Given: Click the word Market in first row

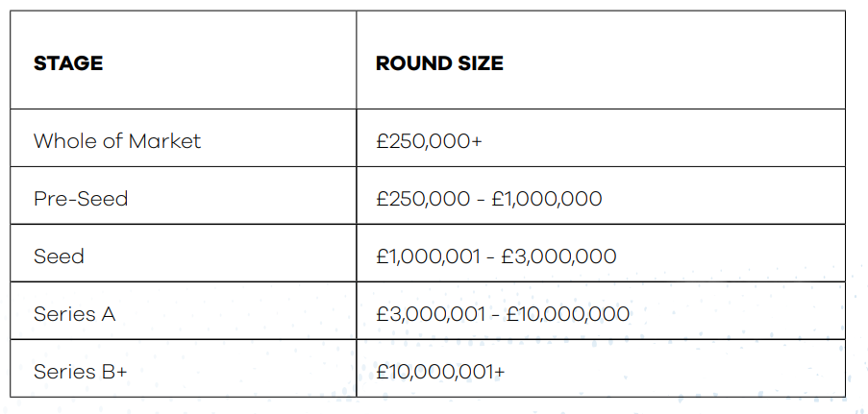Looking at the screenshot, I should click(164, 140).
